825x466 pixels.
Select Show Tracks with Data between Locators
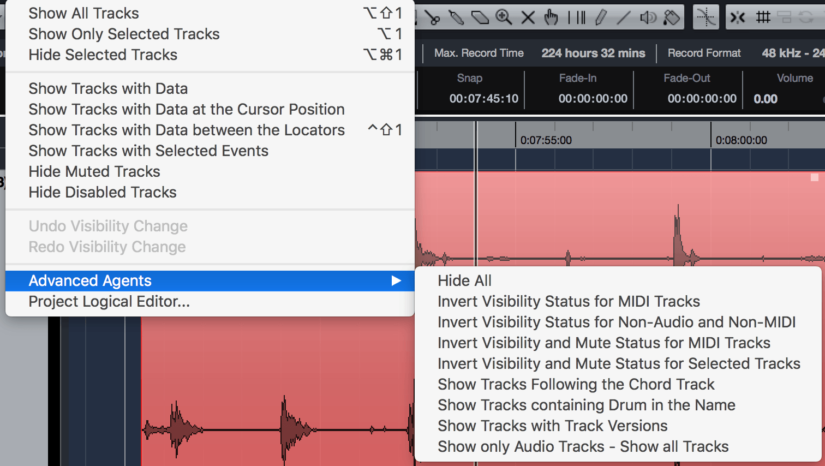tap(210, 130)
